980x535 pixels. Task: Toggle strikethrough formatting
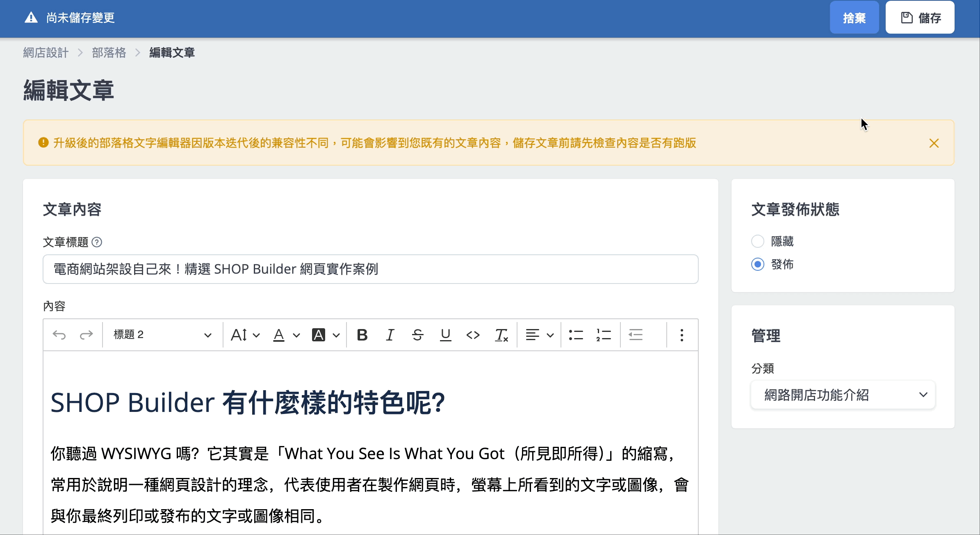418,335
